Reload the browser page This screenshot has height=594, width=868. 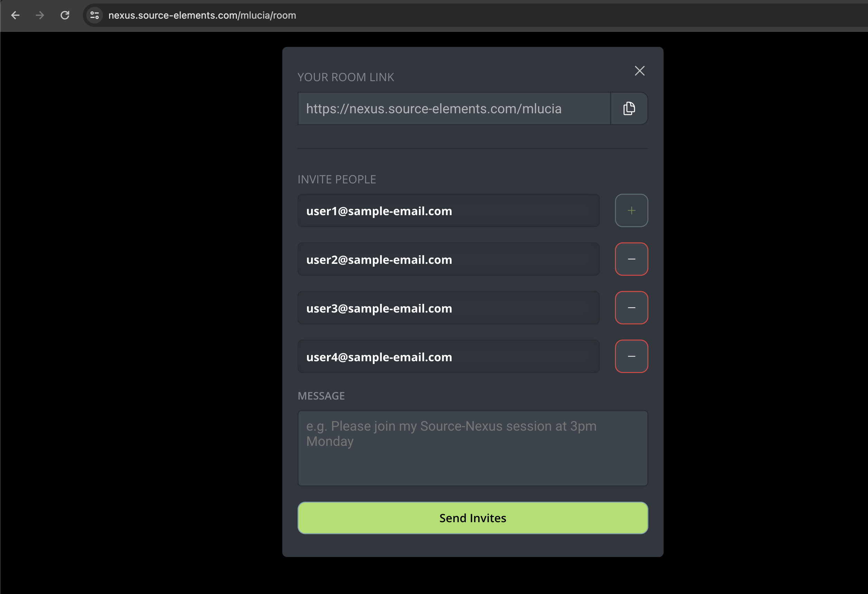pyautogui.click(x=65, y=15)
